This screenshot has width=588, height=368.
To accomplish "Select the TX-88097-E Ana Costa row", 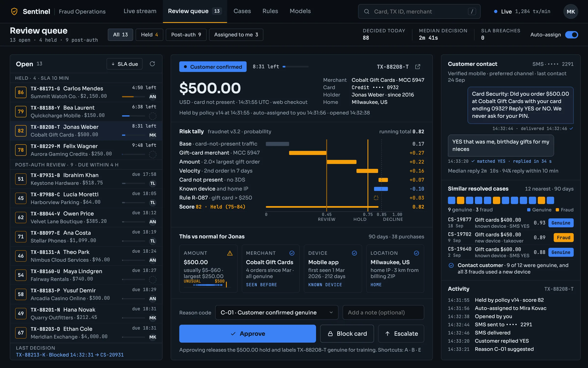I will click(x=86, y=237).
